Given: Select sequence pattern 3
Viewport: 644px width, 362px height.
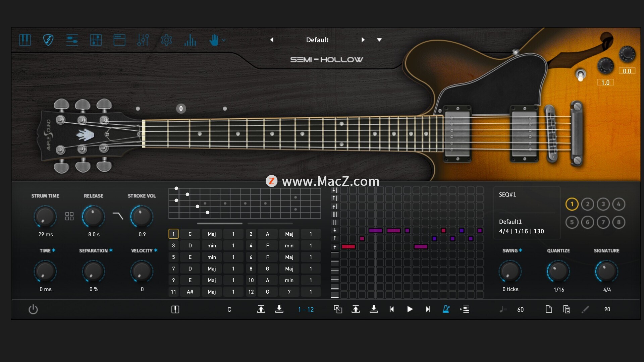Looking at the screenshot, I should pyautogui.click(x=603, y=204).
